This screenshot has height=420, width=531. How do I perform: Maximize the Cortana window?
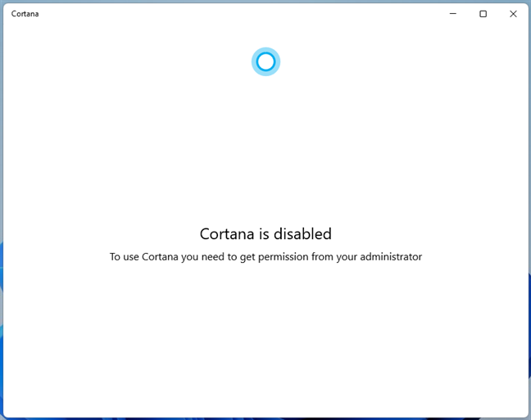tap(483, 14)
